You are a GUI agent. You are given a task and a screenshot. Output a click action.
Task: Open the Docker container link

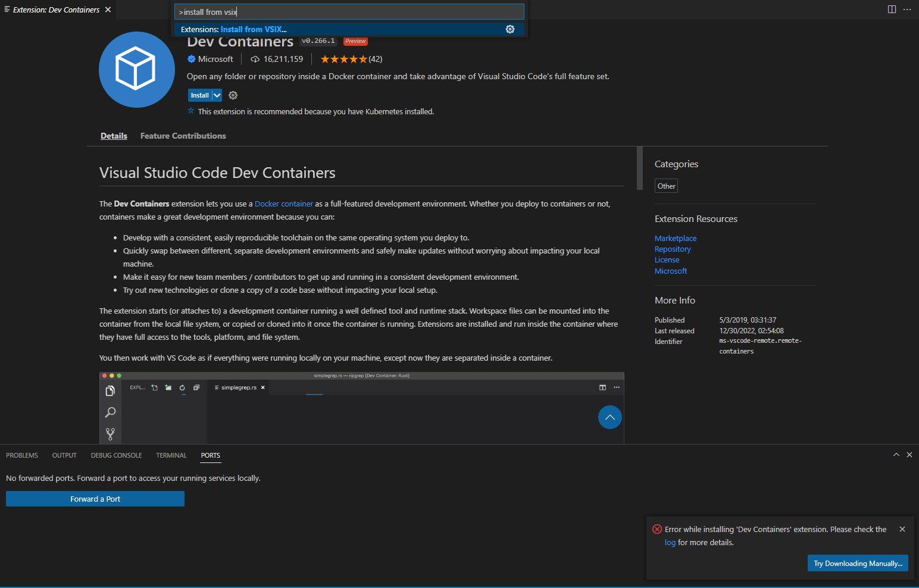click(284, 204)
